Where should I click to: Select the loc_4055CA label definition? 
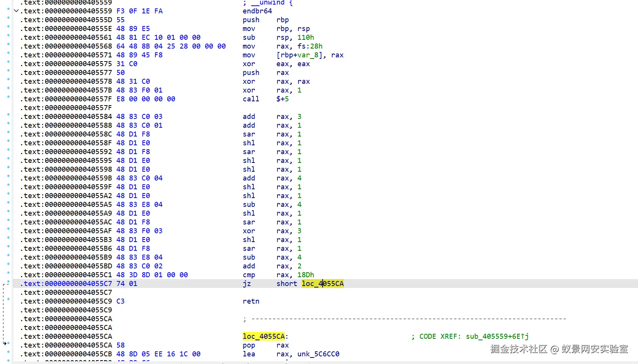pos(264,336)
